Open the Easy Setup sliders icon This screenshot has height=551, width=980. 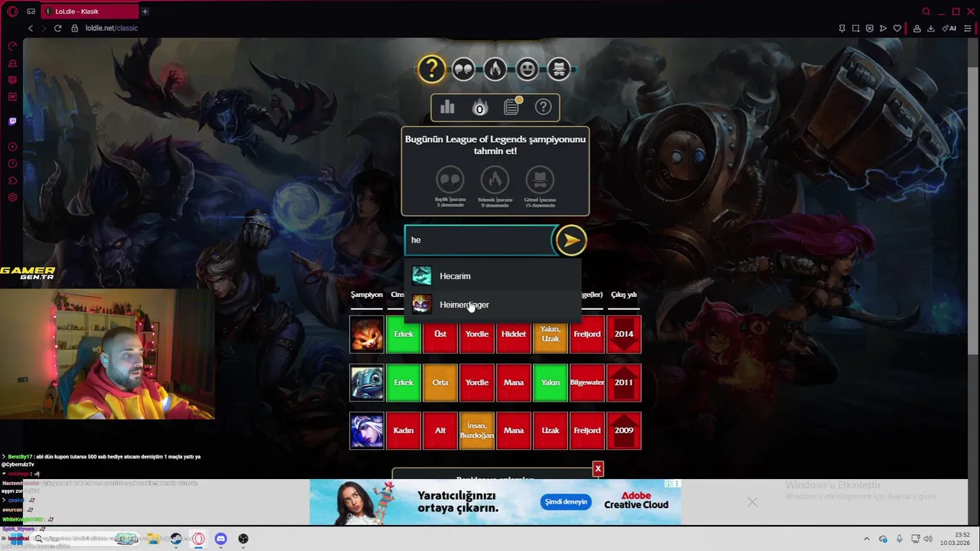[x=968, y=28]
